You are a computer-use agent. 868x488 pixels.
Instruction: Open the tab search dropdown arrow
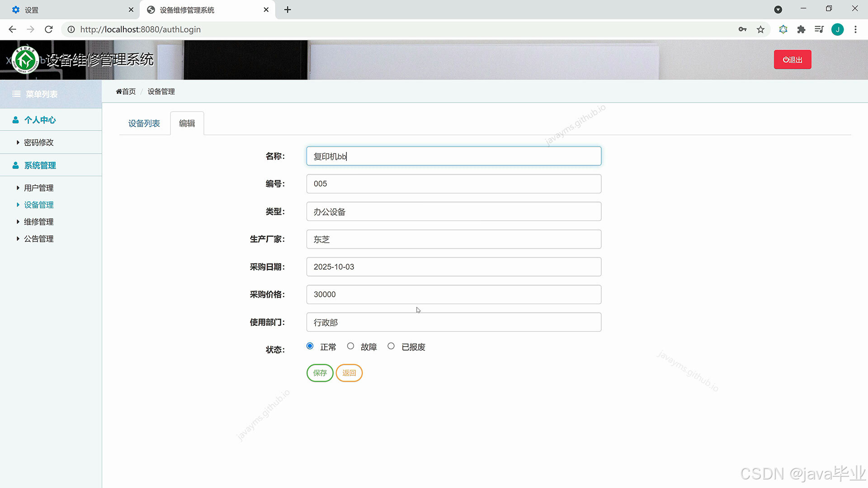[778, 9]
